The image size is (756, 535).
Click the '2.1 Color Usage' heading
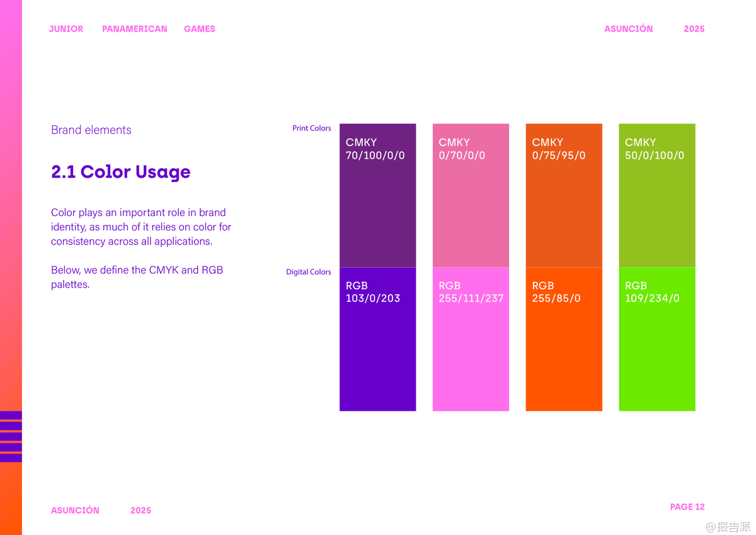(120, 172)
